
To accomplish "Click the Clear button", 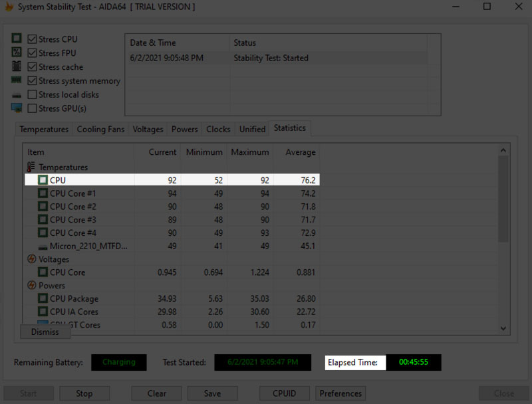I will pyautogui.click(x=157, y=393).
